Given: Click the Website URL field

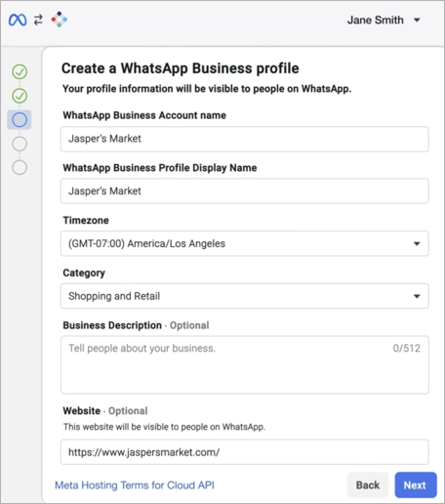Looking at the screenshot, I should pyautogui.click(x=245, y=452).
